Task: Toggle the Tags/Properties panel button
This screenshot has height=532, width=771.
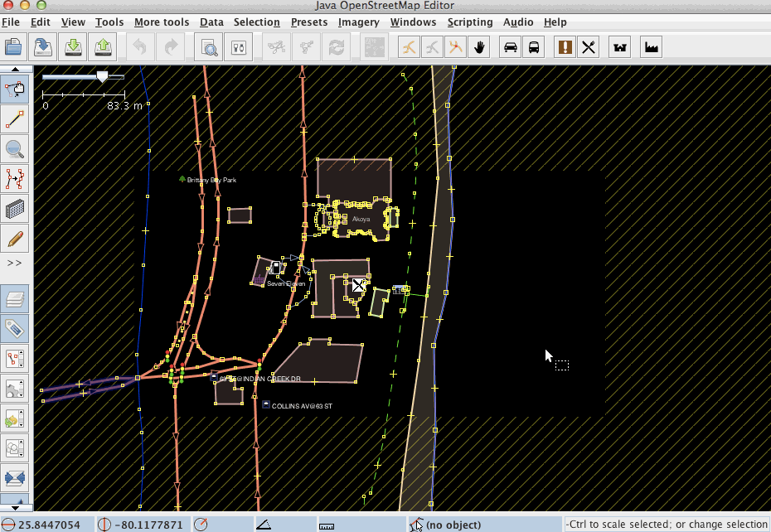Action: [15, 329]
